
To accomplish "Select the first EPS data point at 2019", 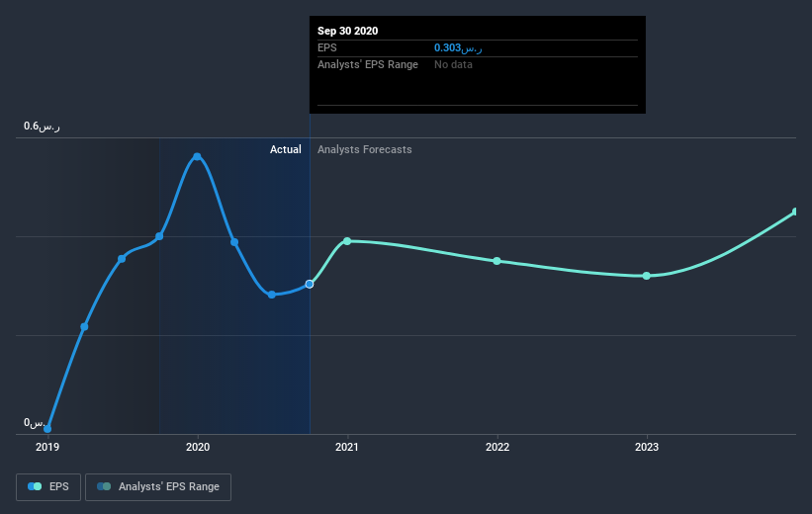I will 47,429.
